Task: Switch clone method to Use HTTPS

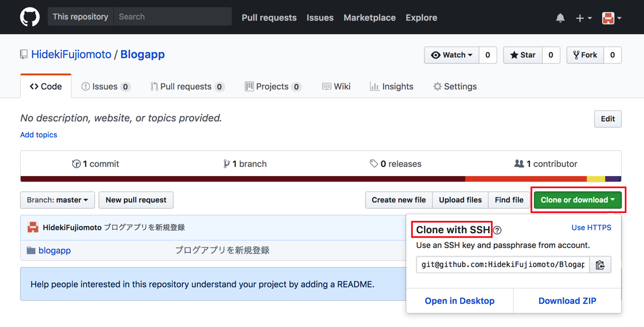Action: [x=591, y=228]
